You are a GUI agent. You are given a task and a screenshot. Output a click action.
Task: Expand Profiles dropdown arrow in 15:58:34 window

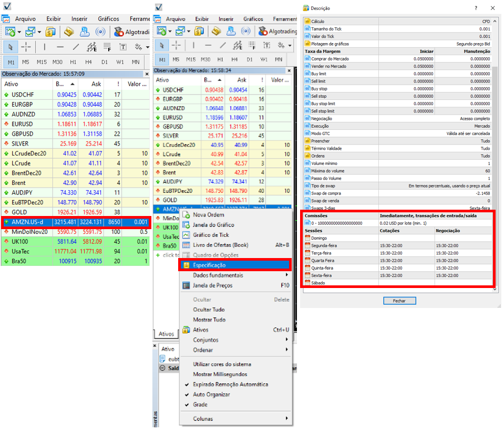tap(189, 31)
